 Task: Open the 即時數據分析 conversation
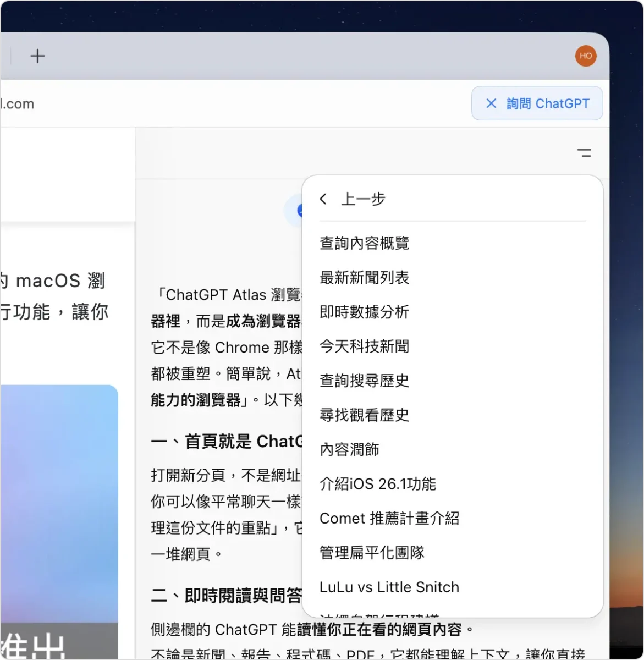[x=364, y=312]
